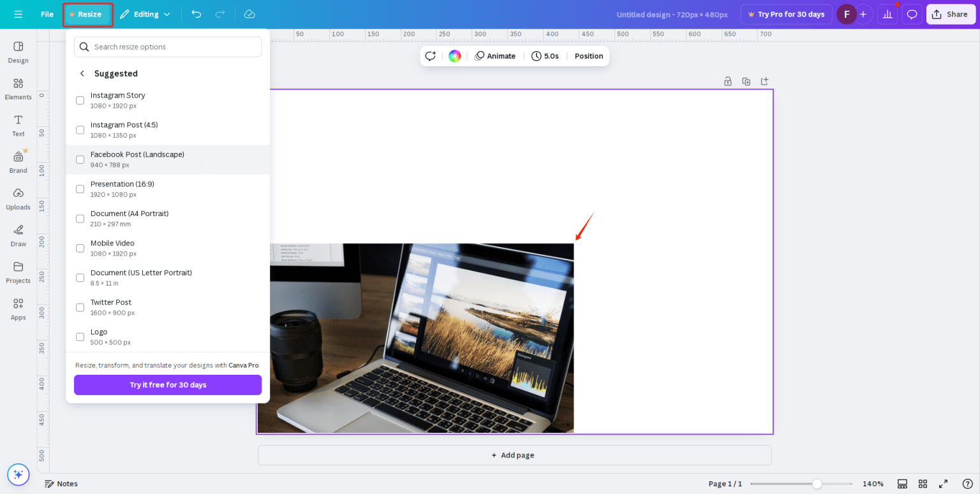Select the Text tool in the sidebar
The width and height of the screenshot is (980, 494).
tap(18, 125)
